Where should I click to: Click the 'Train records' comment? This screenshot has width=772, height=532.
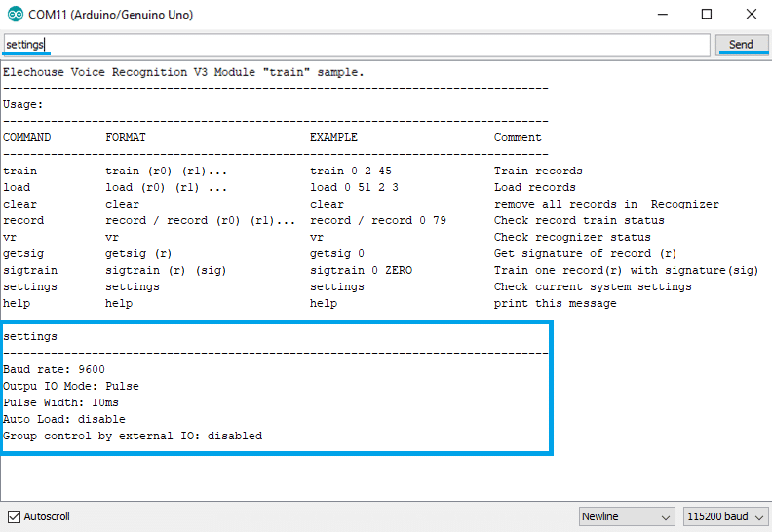coord(538,171)
